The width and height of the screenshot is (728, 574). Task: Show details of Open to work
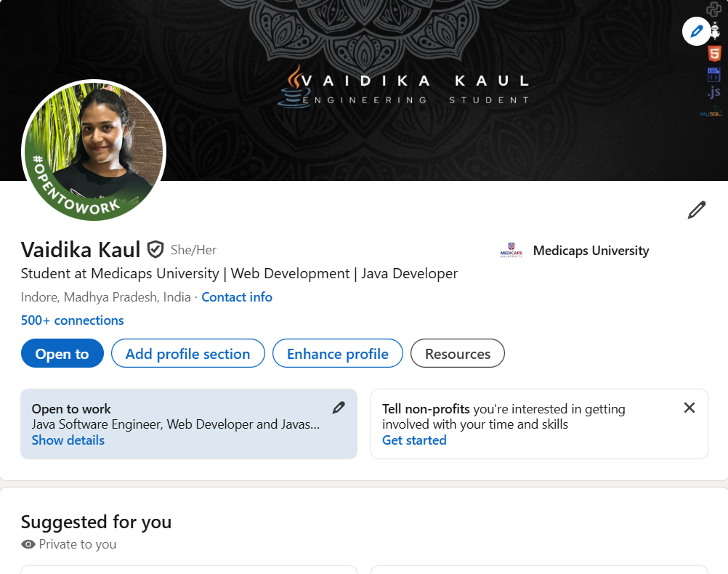tap(68, 440)
